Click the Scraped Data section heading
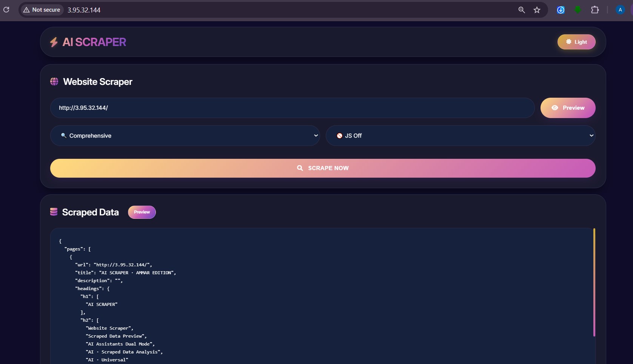 point(91,212)
